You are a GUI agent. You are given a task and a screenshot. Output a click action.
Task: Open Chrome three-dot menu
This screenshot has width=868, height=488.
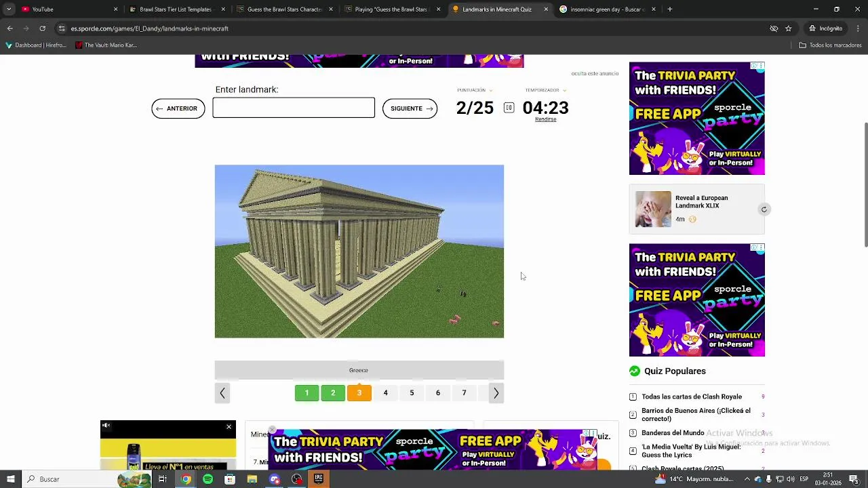pos(859,28)
